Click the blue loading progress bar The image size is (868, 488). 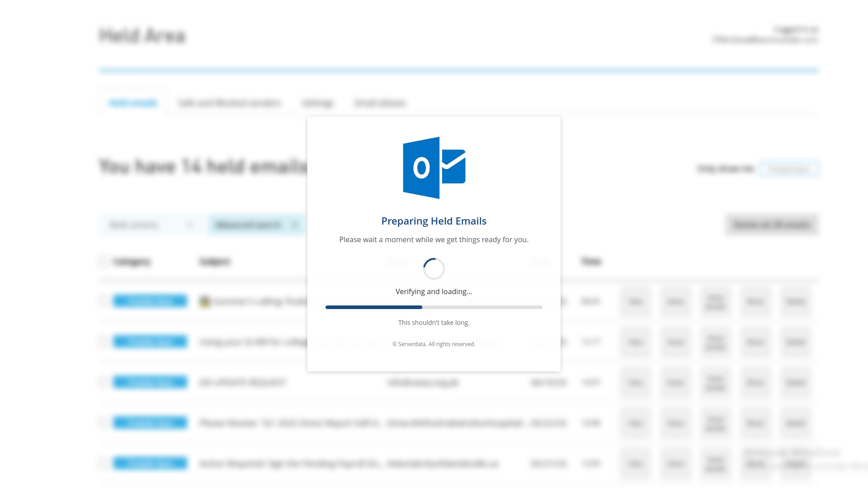(434, 307)
